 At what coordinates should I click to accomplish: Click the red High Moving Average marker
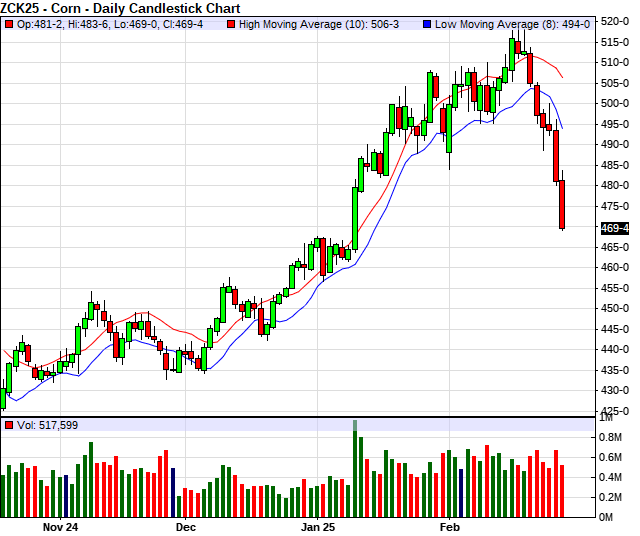(x=231, y=23)
